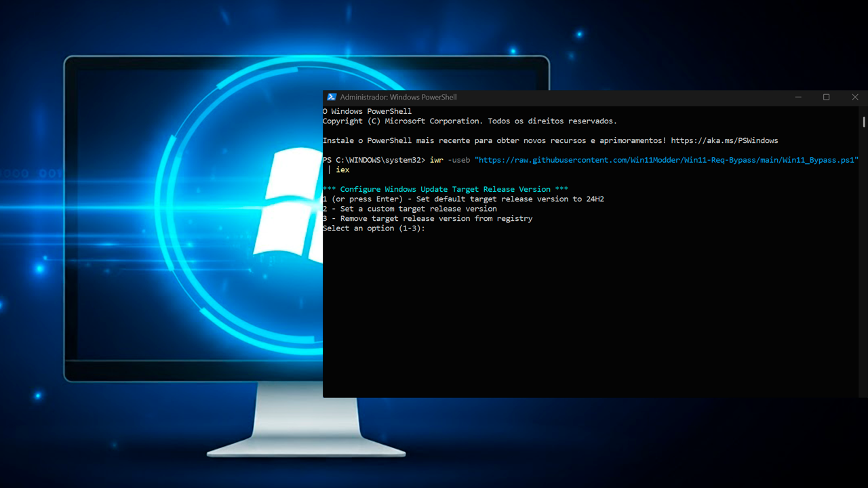868x488 pixels.
Task: Select option 3 to remove registry version
Action: pyautogui.click(x=427, y=218)
